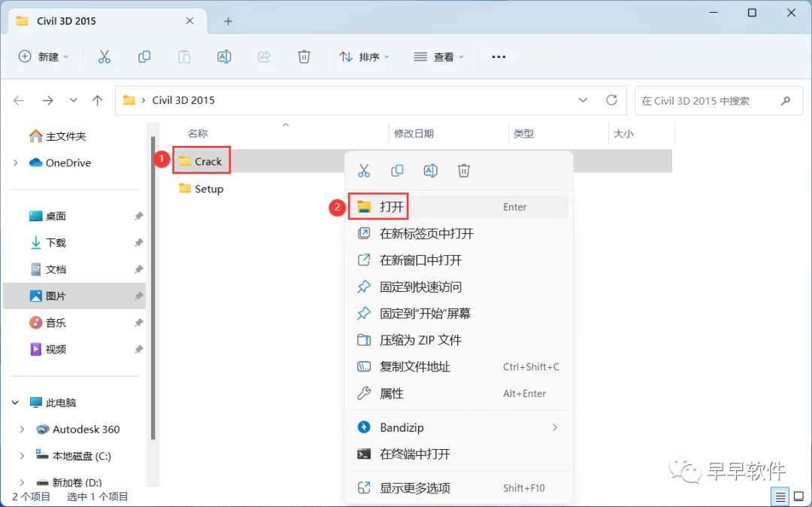The width and height of the screenshot is (812, 507).
Task: Add a new tab with plus button
Action: pos(228,21)
